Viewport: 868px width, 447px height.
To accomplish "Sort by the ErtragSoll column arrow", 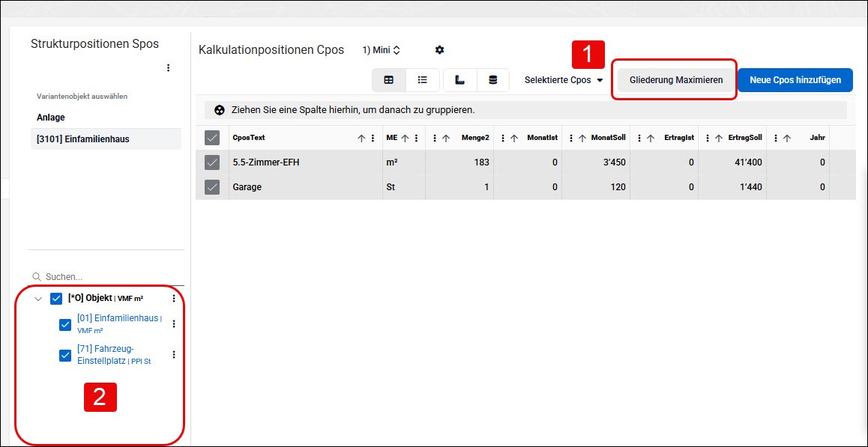I will (x=719, y=139).
